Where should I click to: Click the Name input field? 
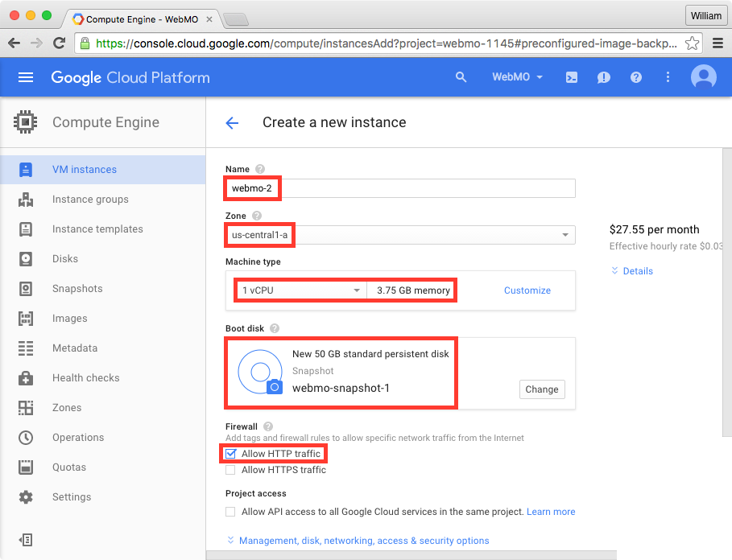[400, 188]
